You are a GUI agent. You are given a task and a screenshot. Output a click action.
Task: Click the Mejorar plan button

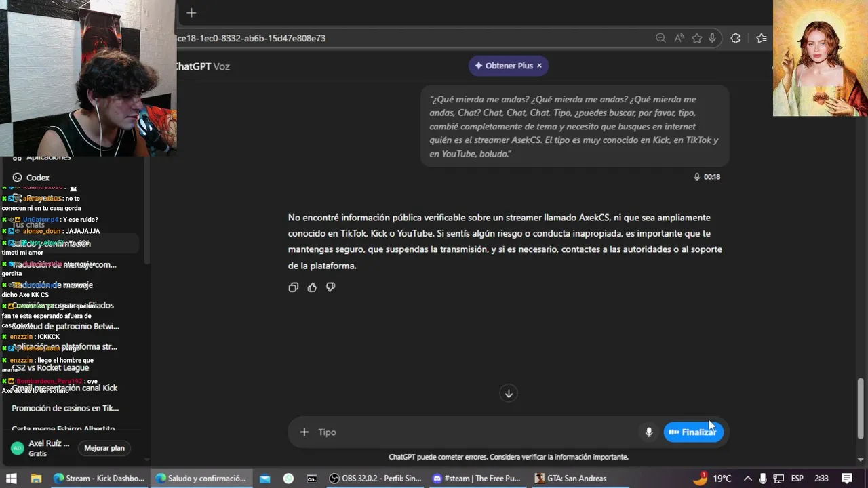pos(104,447)
